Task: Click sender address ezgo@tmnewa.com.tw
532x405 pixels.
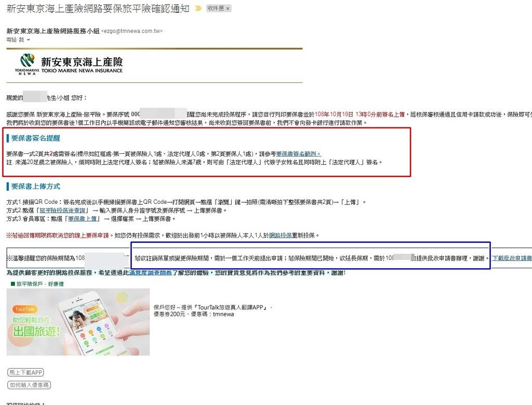Action: tap(132, 31)
